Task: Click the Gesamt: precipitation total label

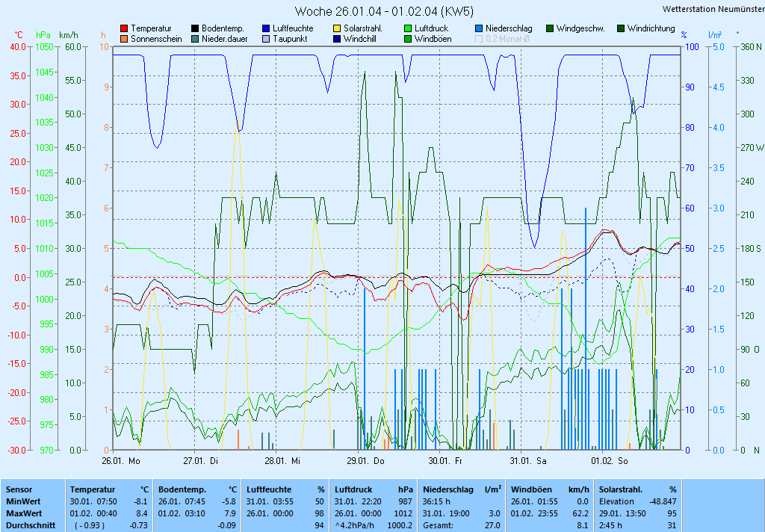Action: pos(438,526)
